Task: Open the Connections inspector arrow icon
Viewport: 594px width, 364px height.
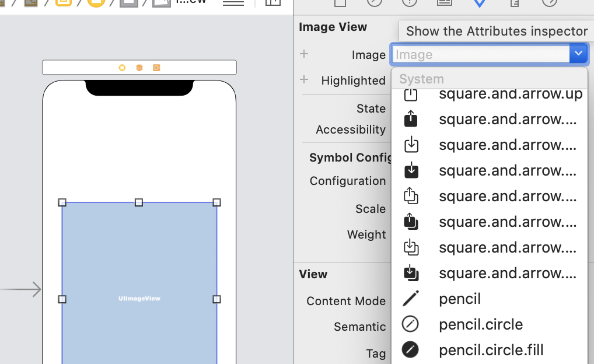Action: (549, 3)
